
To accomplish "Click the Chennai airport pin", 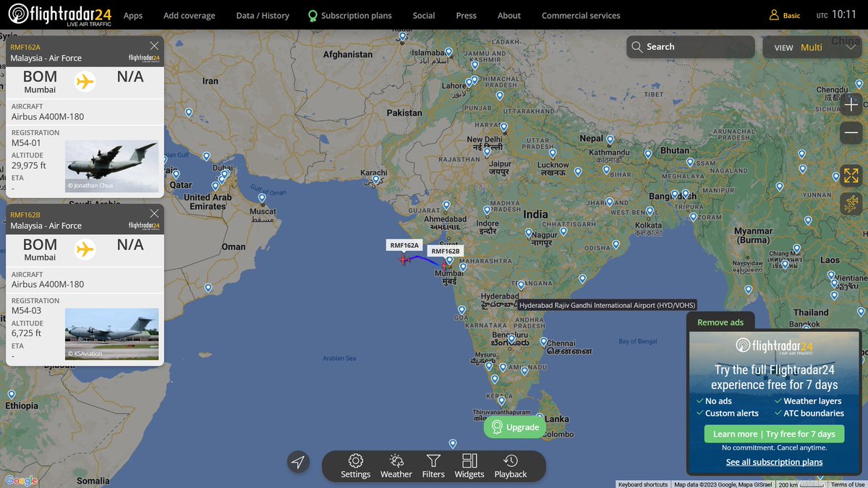I will [543, 341].
